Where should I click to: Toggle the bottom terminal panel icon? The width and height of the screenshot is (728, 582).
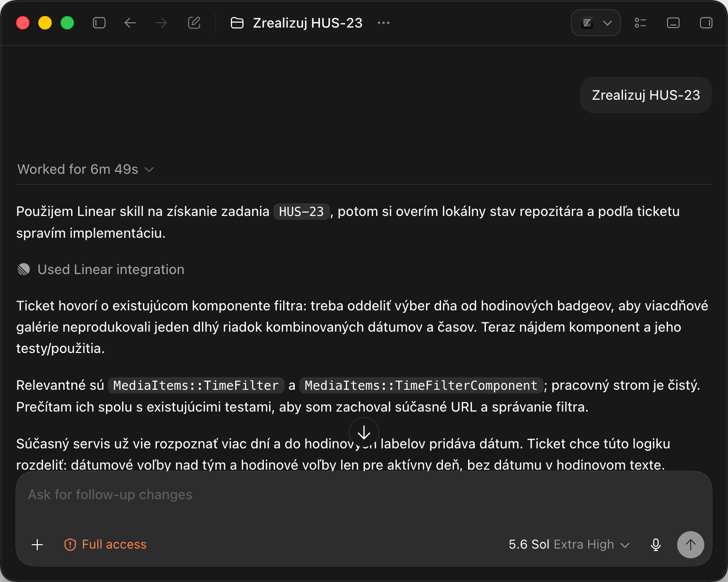(673, 23)
